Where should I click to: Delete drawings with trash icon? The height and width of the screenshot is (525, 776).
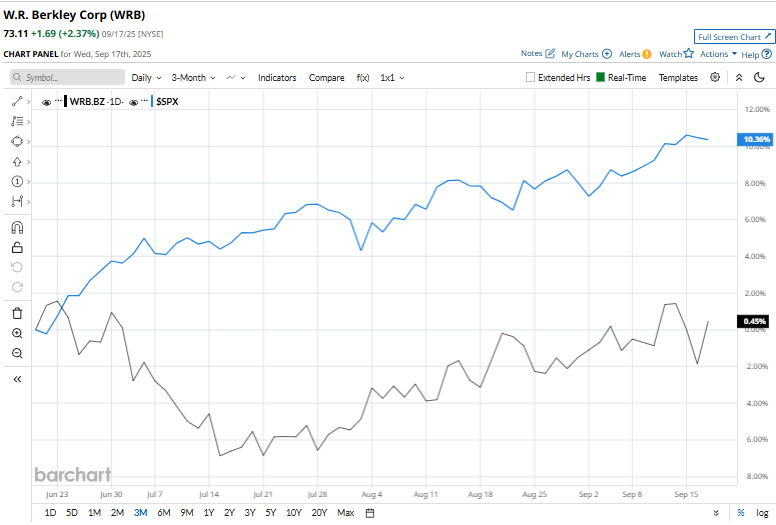click(17, 313)
